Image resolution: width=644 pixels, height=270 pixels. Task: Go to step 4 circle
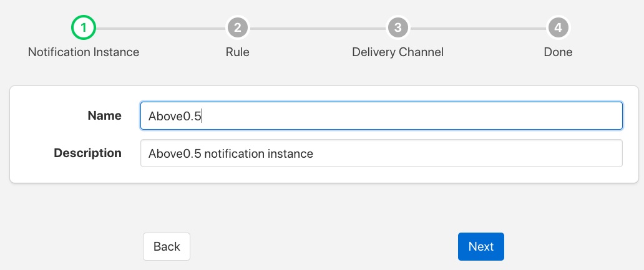click(x=558, y=28)
